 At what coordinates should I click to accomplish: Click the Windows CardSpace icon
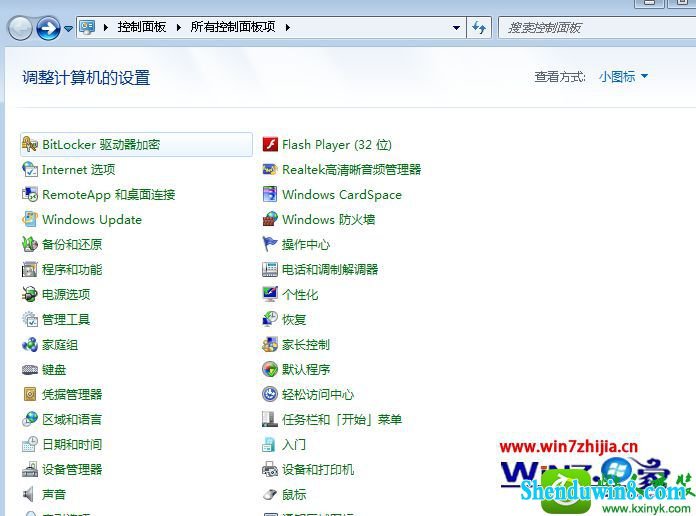point(270,194)
